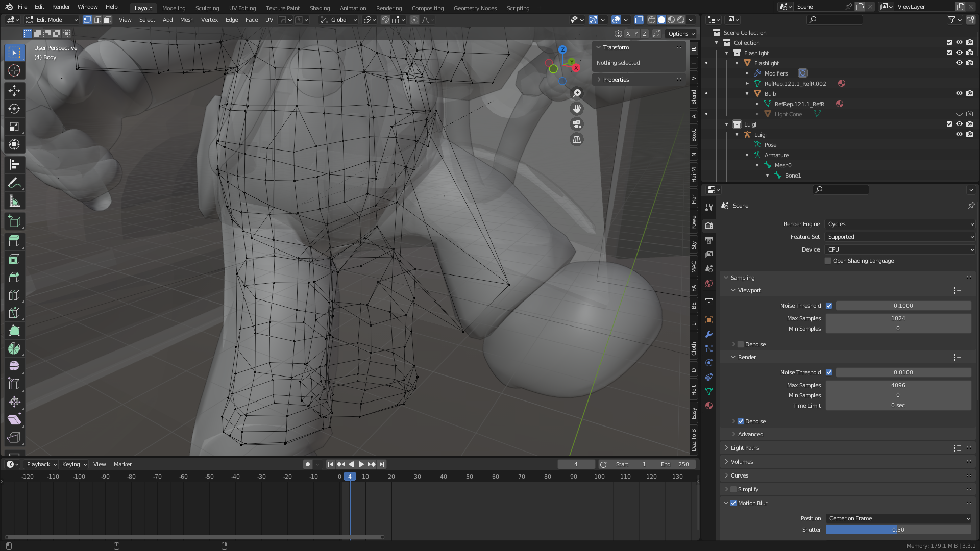Toggle viewport Noise Threshold checkbox

click(x=829, y=306)
